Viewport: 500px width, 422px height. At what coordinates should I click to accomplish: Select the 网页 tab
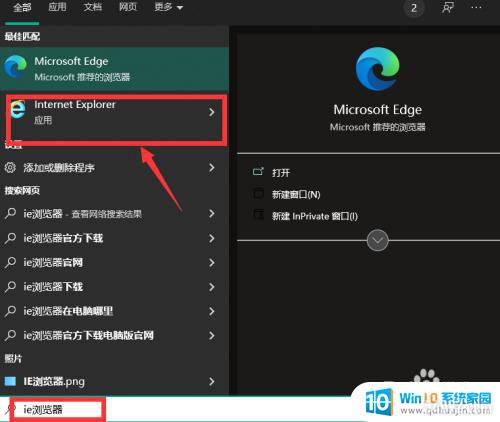click(128, 7)
